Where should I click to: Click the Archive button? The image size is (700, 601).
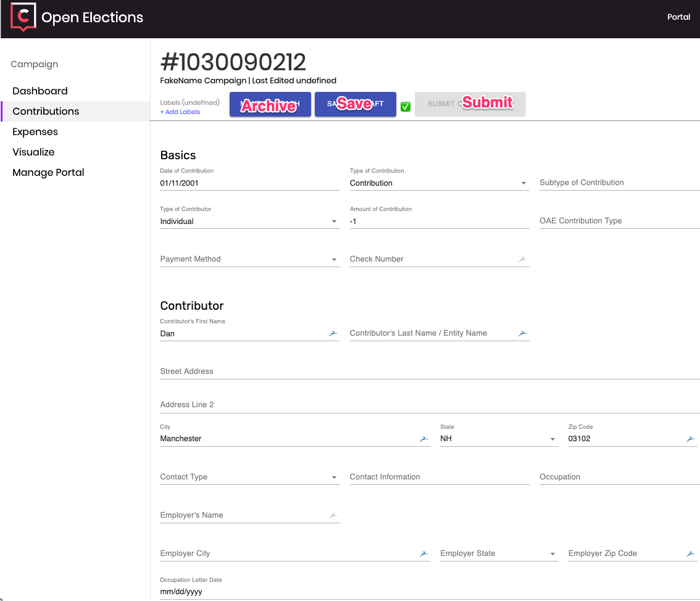(x=270, y=104)
